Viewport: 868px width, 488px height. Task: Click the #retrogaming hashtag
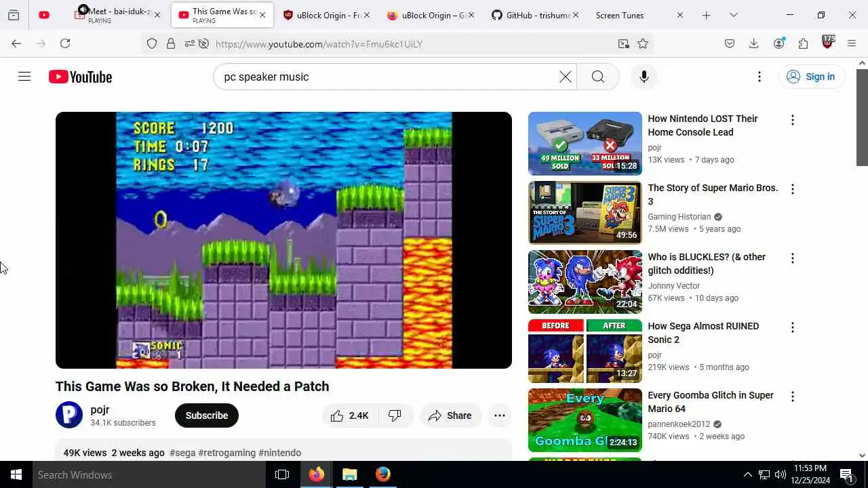click(x=227, y=453)
